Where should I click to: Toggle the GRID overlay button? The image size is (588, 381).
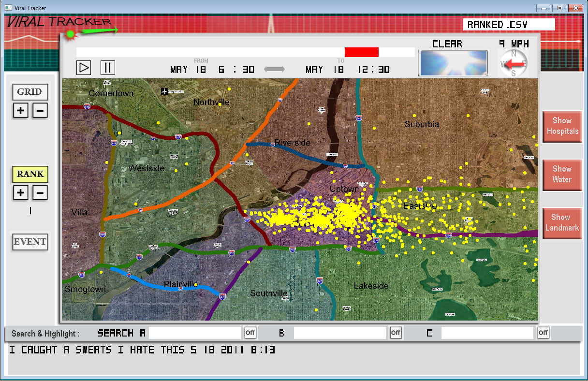[30, 92]
